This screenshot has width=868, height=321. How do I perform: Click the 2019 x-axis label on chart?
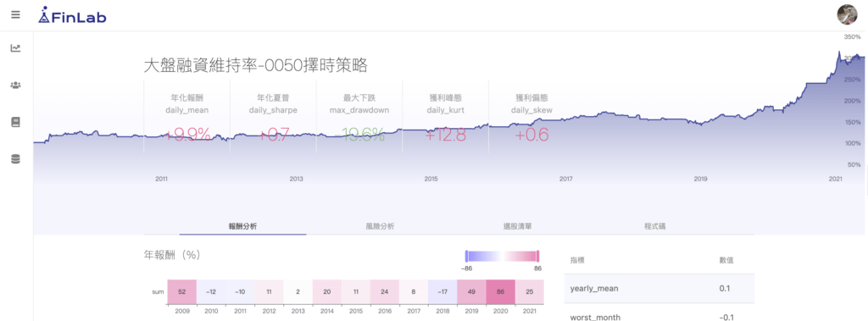[700, 180]
